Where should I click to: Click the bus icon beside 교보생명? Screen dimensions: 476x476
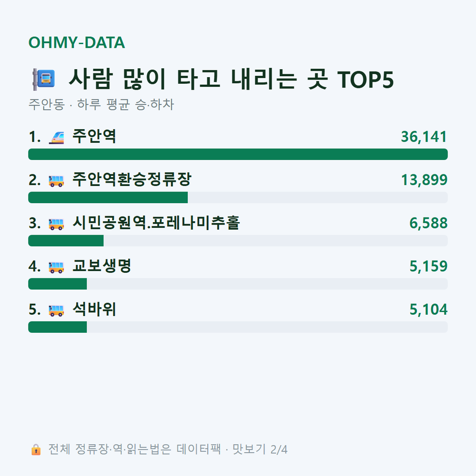click(x=56, y=267)
